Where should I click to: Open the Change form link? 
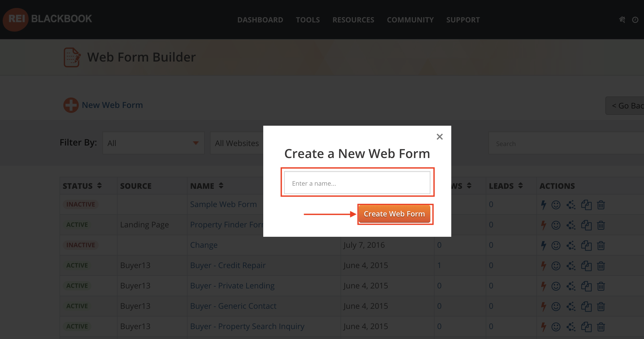204,245
